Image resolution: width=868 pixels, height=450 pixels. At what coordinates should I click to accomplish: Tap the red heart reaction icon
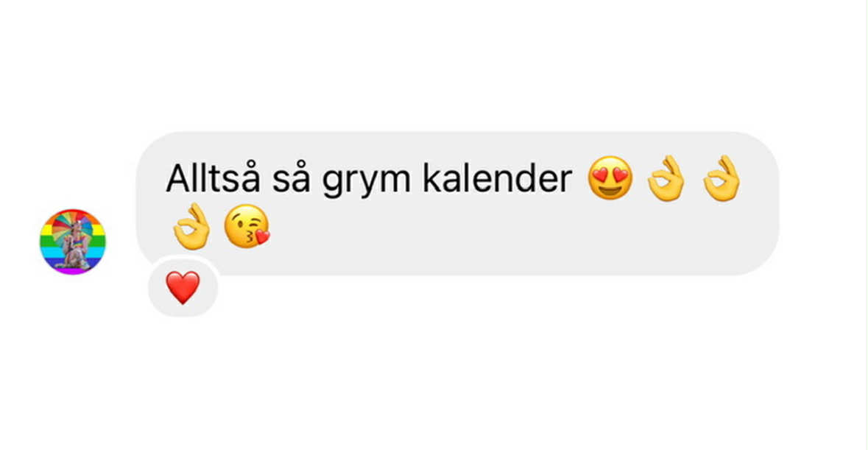183,287
